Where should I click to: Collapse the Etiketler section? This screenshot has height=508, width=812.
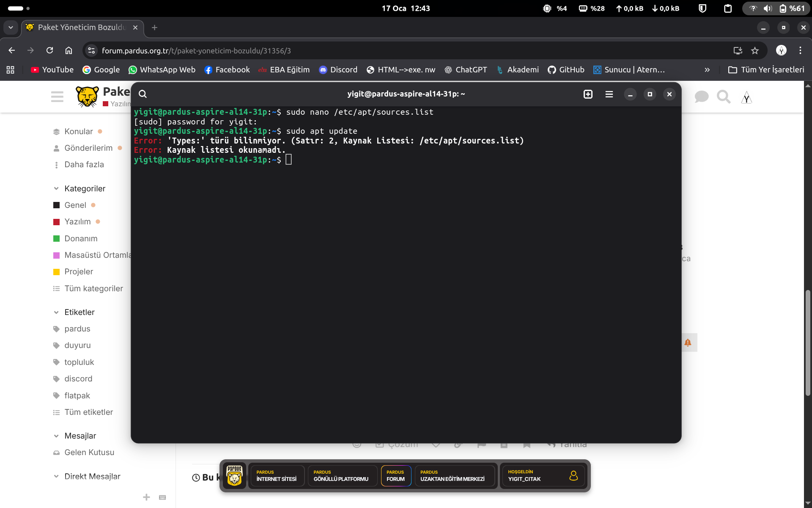(56, 312)
